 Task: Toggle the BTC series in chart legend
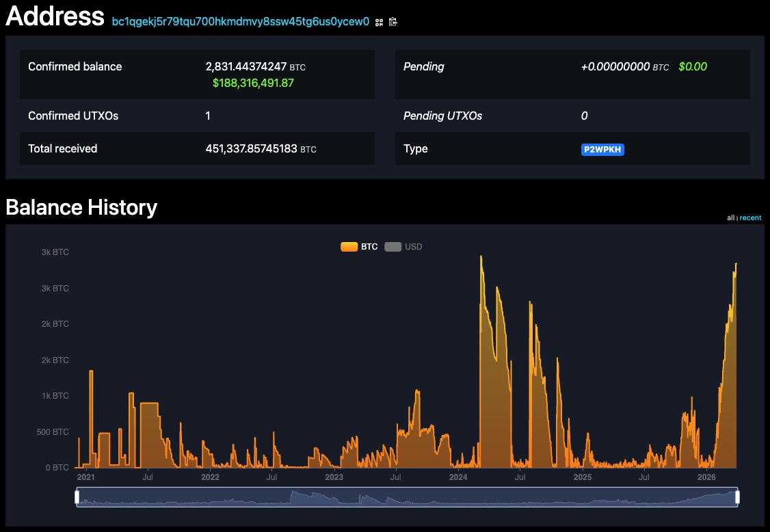[360, 247]
